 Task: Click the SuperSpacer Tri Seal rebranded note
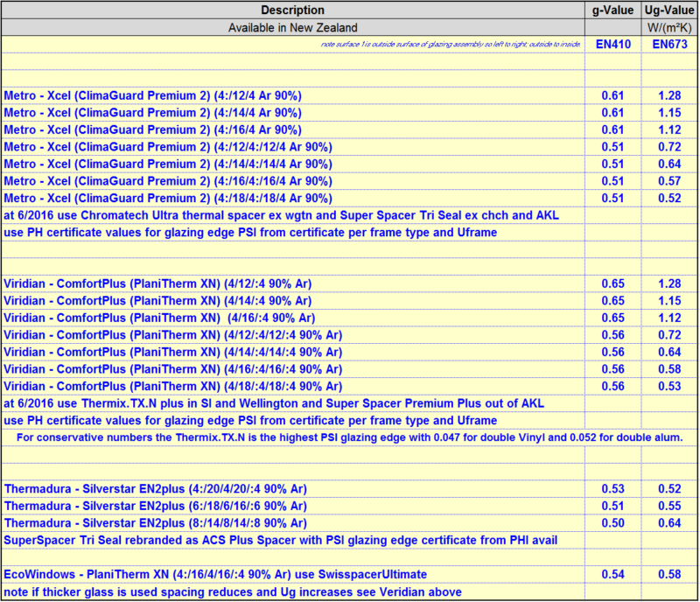pyautogui.click(x=280, y=540)
